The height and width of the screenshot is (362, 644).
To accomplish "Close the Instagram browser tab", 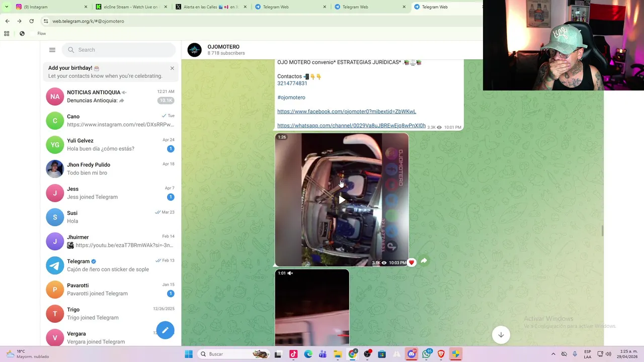I will [x=86, y=7].
